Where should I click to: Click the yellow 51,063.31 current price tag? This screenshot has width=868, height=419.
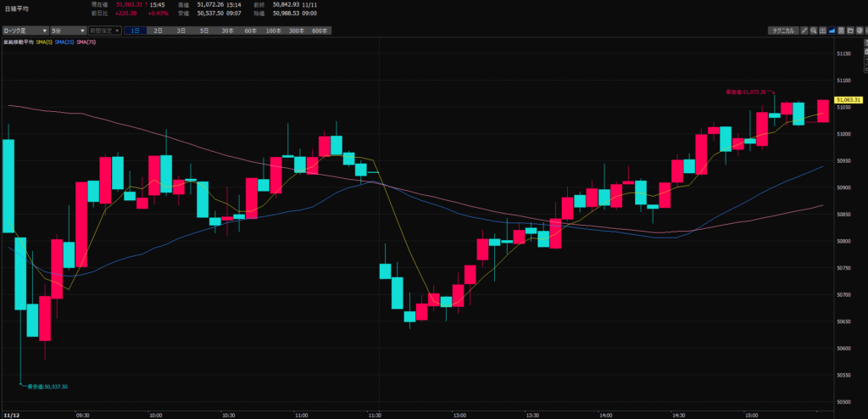coord(849,100)
